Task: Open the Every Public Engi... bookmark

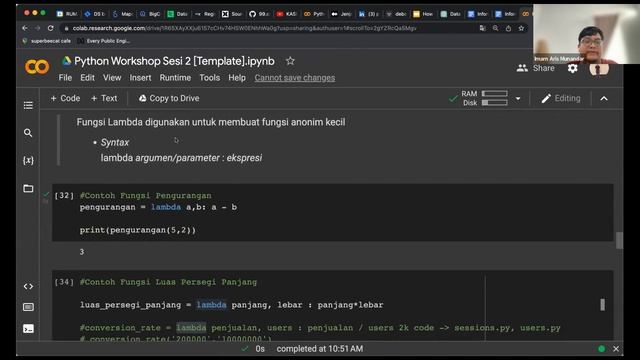Action: [x=104, y=41]
